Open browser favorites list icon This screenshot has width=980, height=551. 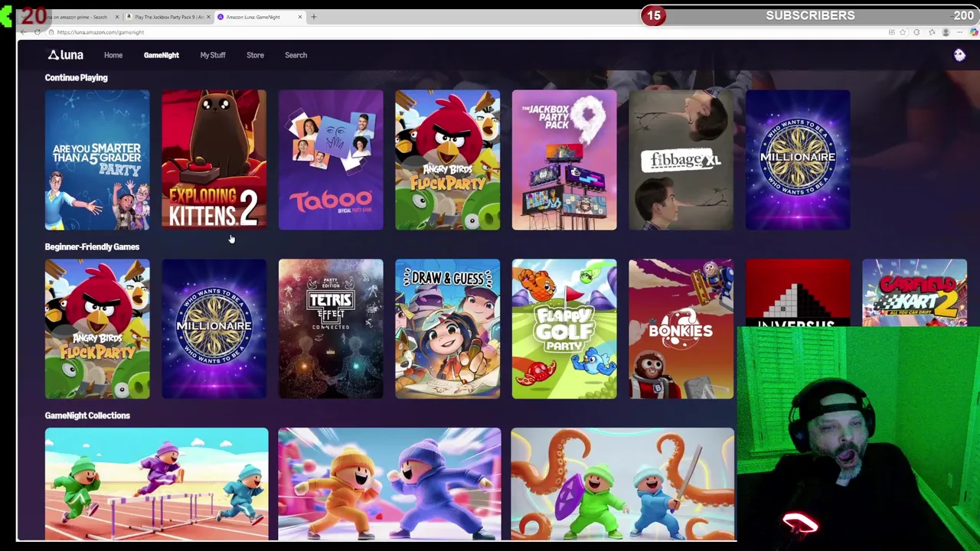pyautogui.click(x=932, y=32)
